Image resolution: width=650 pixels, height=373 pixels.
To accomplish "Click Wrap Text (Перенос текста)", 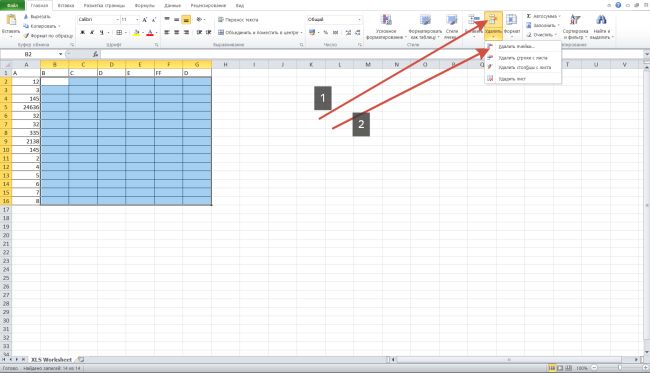I will [238, 19].
